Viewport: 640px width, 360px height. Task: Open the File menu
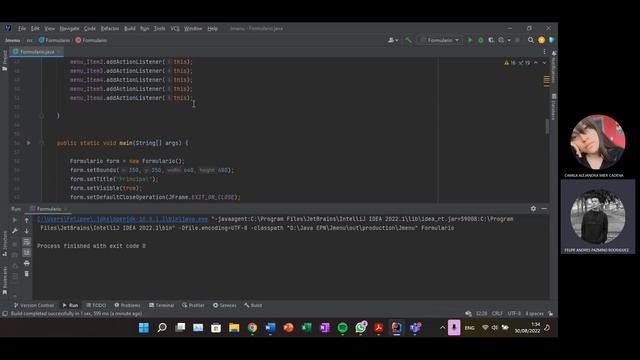22,28
